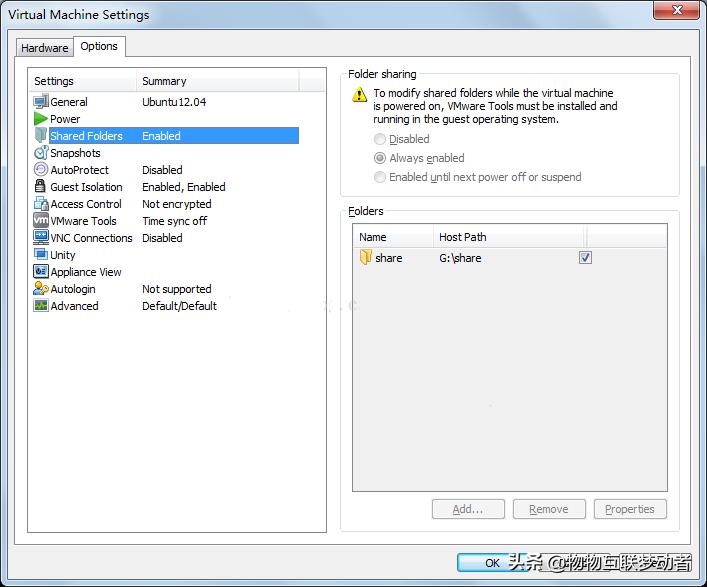This screenshot has height=587, width=707.
Task: Click the yellow share folder icon
Action: (365, 257)
